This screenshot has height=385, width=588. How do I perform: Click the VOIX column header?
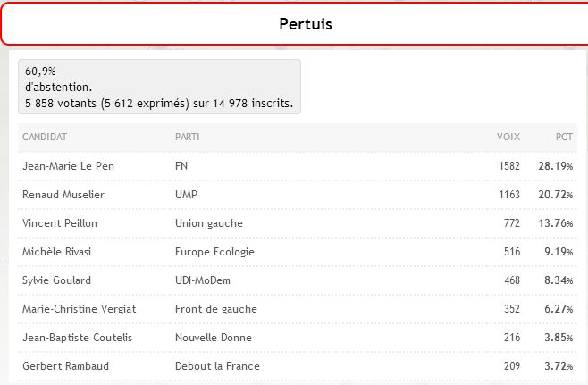point(508,137)
